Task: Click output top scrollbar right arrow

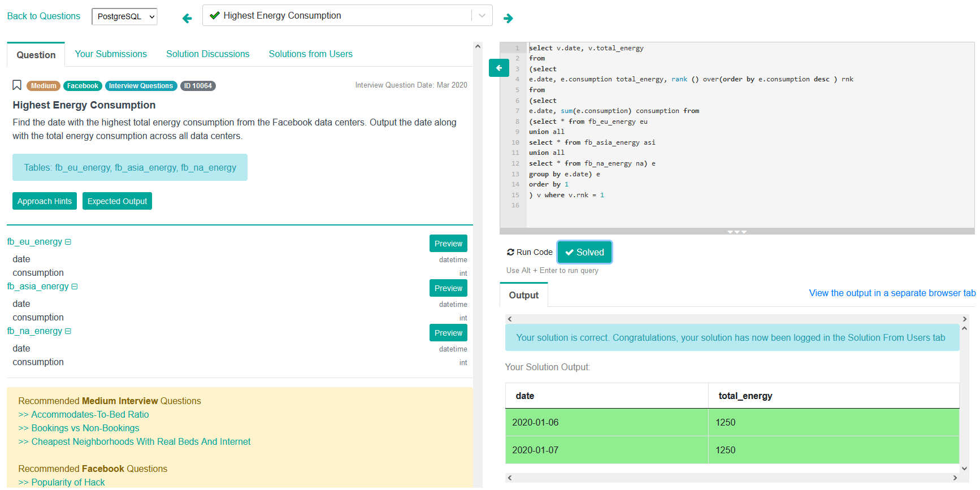Action: 964,319
